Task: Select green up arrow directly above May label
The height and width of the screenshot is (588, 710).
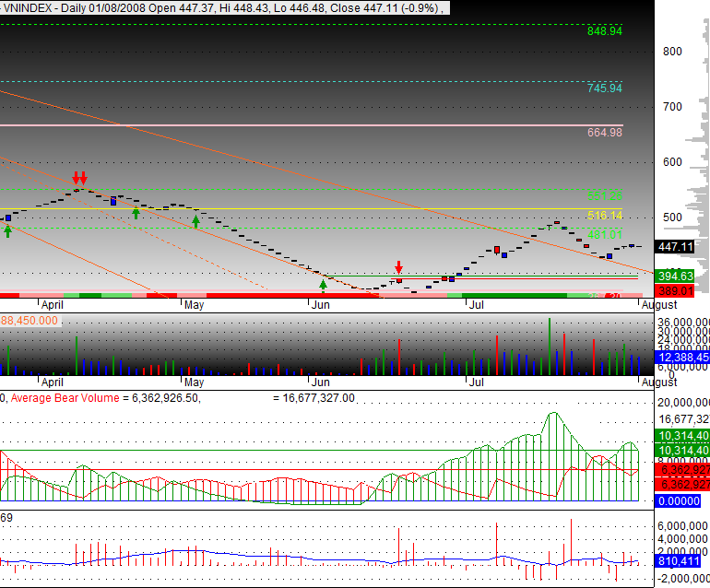Action: (x=195, y=222)
